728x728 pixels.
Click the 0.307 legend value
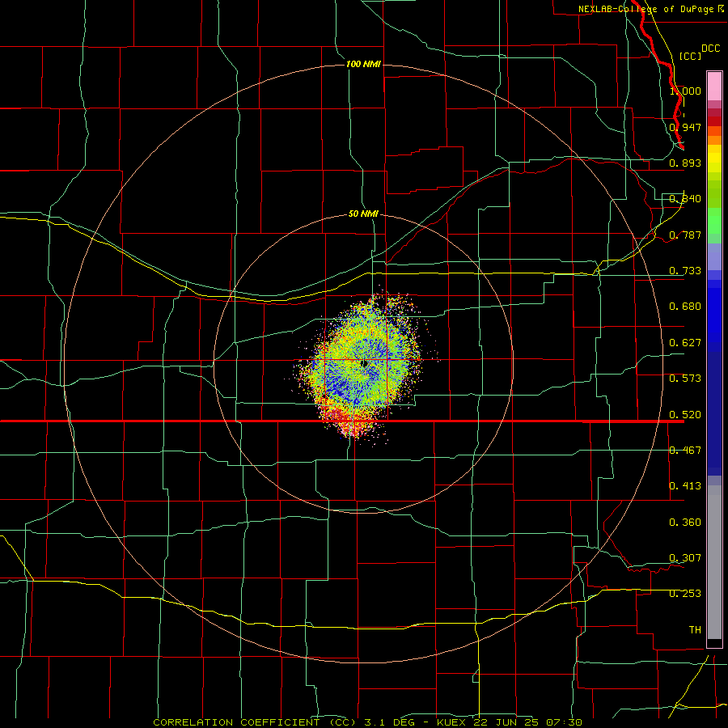[685, 558]
